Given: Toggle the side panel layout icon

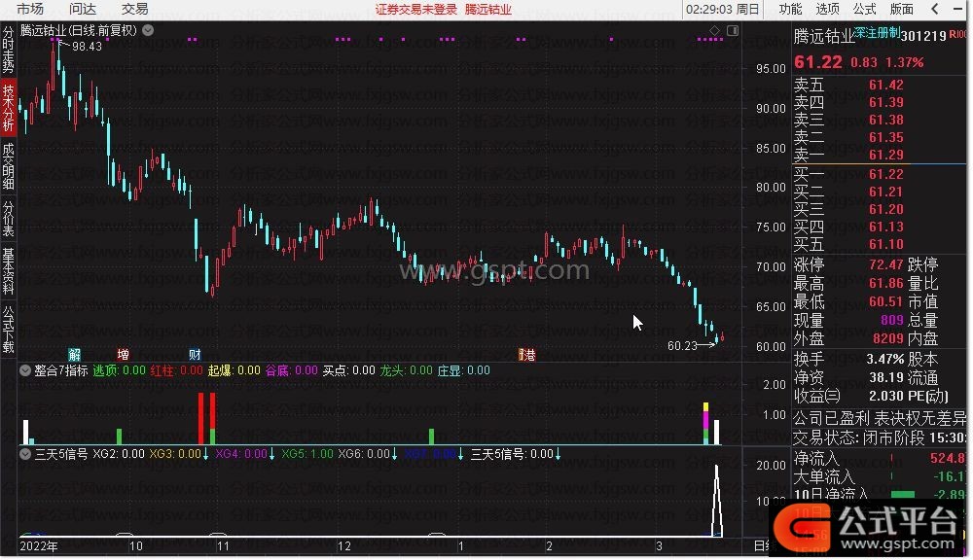Looking at the screenshot, I should click(x=733, y=30).
